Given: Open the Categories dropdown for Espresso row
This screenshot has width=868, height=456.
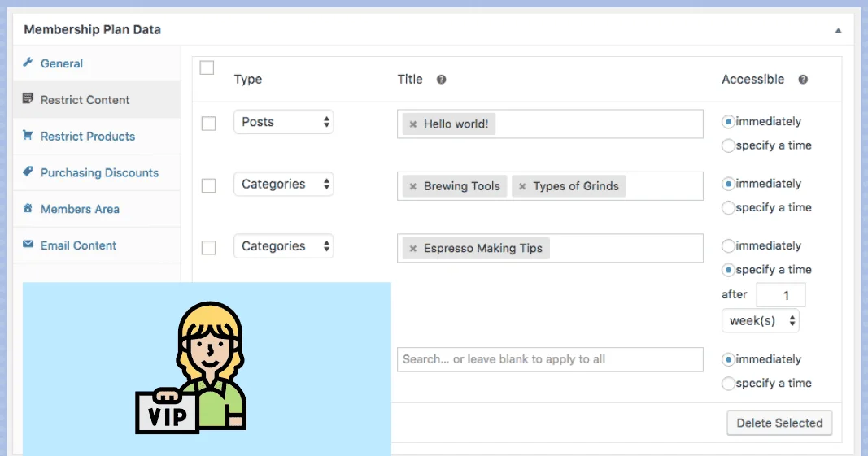Looking at the screenshot, I should tap(283, 245).
